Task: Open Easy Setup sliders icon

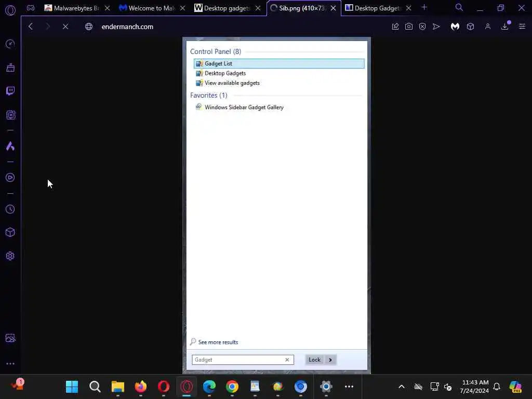Action: [x=522, y=26]
